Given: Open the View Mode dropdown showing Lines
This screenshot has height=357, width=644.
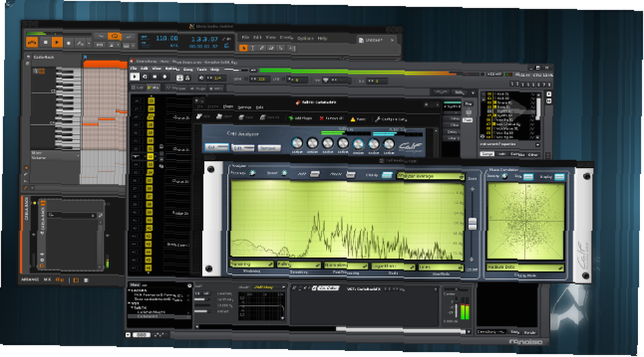Looking at the screenshot, I should (x=440, y=267).
